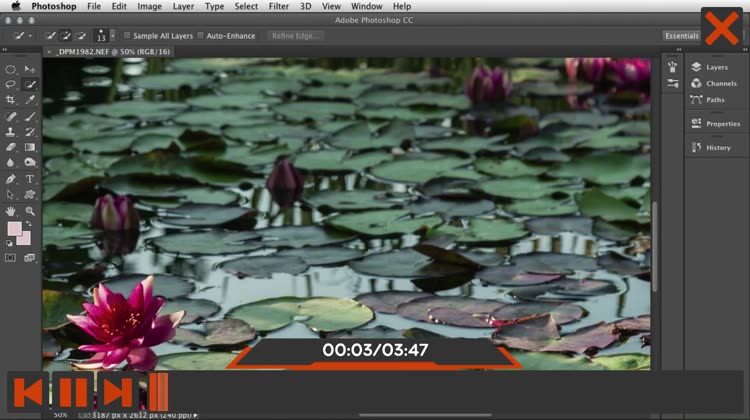The width and height of the screenshot is (750, 420).
Task: Click the foreground color swatch
Action: pyautogui.click(x=15, y=229)
